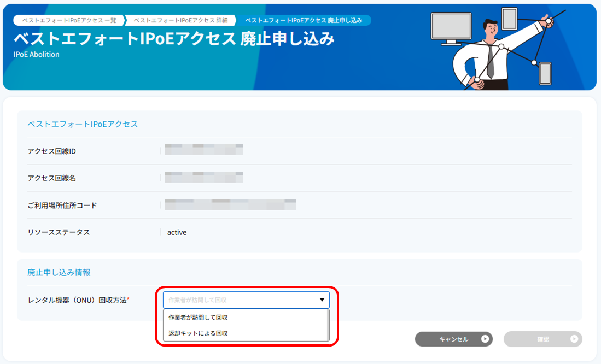The height and width of the screenshot is (364, 601).
Task: Click the blurred アクセス回線名 value
Action: click(204, 178)
